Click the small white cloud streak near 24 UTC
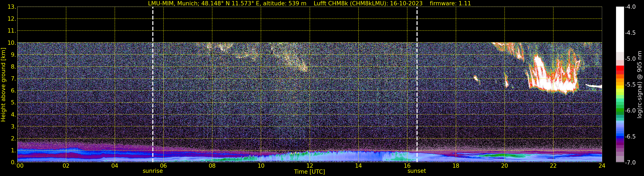This screenshot has height=176, width=644. tap(594, 86)
